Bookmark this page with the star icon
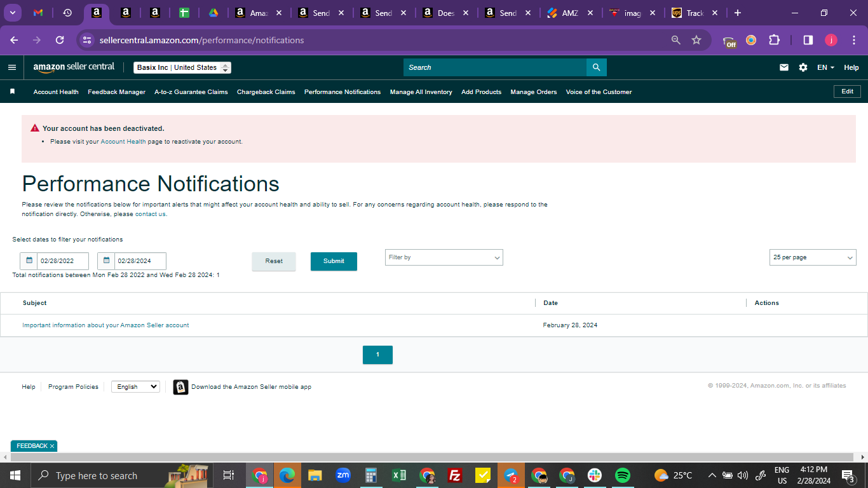The width and height of the screenshot is (868, 488). coord(696,40)
